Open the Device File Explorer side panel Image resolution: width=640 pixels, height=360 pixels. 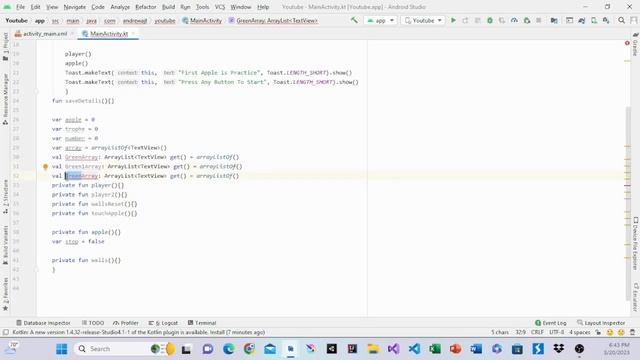635,244
